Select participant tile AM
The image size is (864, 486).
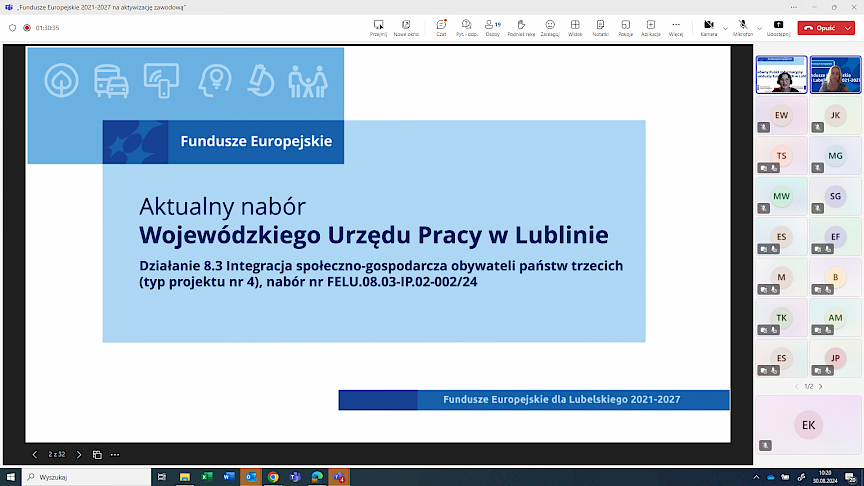pyautogui.click(x=835, y=318)
